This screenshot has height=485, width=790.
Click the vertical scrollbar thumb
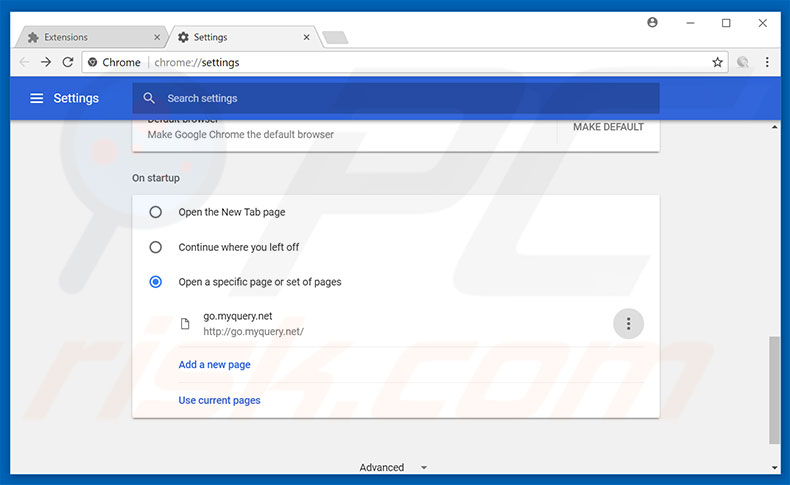point(774,390)
